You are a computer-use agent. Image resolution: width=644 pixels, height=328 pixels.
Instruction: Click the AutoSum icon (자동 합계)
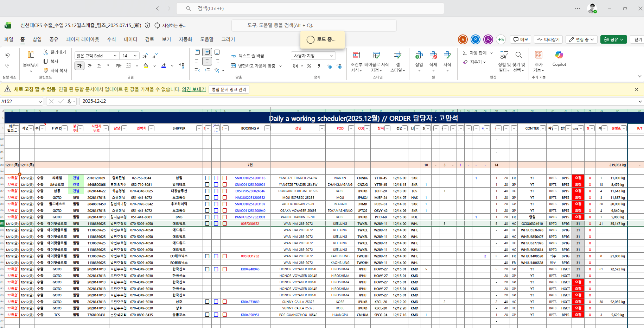[x=465, y=53]
